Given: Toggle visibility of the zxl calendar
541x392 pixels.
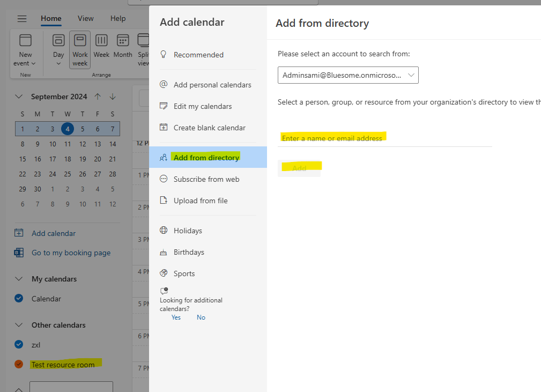Looking at the screenshot, I should 18,344.
